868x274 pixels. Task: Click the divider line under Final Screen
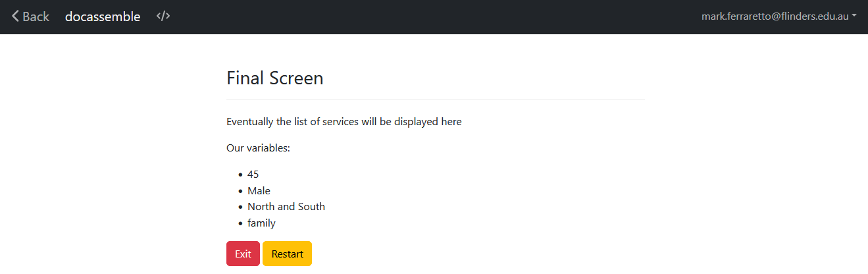[x=435, y=100]
